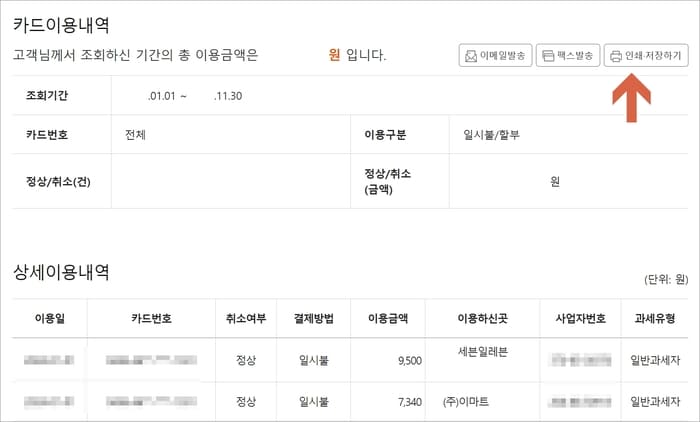Click the fax machine icon on 팩스발송
700x422 pixels.
click(x=548, y=56)
